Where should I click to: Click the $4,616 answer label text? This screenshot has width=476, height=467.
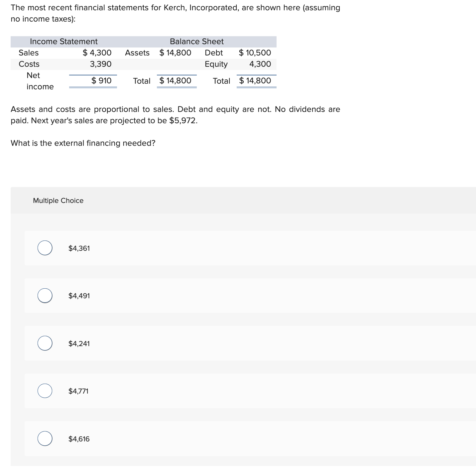click(x=79, y=438)
